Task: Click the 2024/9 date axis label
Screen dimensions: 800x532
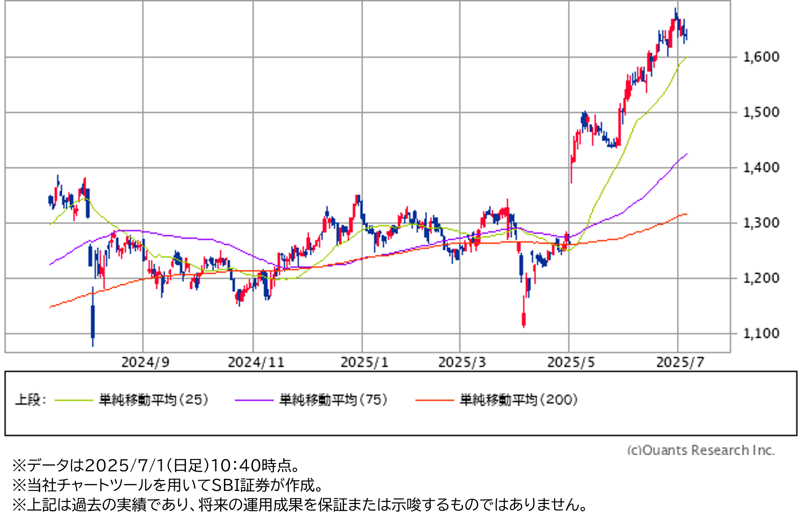Action: click(145, 362)
